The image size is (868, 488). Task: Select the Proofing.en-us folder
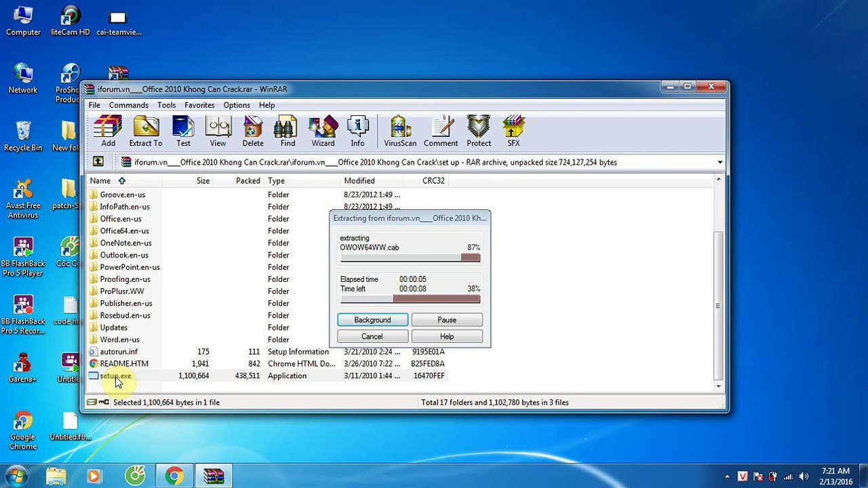click(125, 279)
